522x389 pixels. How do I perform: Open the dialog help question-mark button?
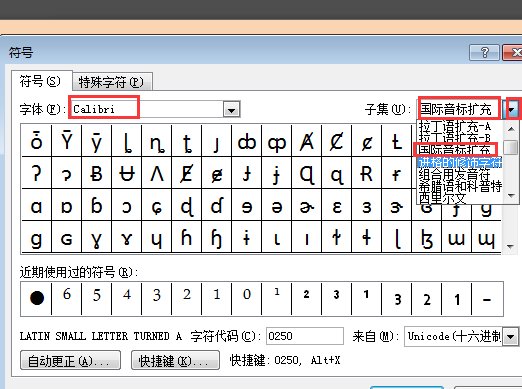click(485, 52)
